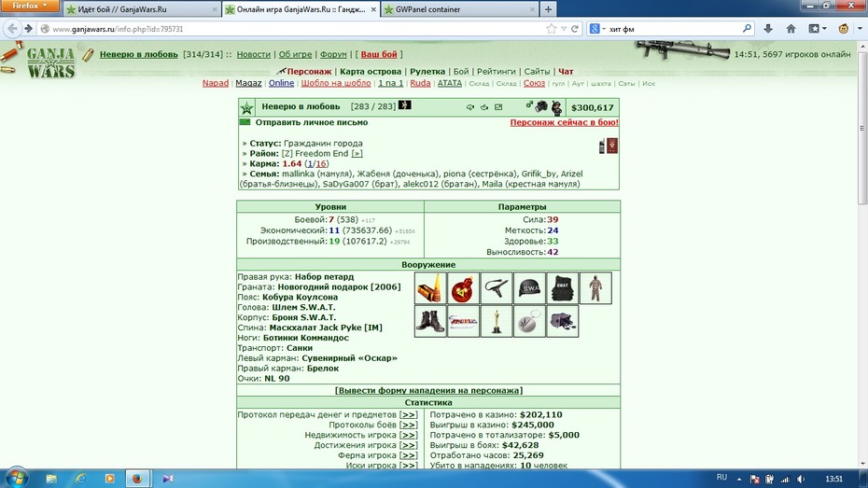Open the 'Рейтинги' menu item

click(496, 71)
